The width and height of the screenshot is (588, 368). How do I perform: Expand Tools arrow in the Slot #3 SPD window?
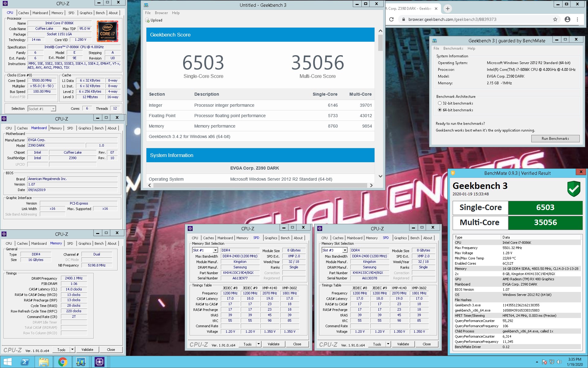[x=388, y=344]
